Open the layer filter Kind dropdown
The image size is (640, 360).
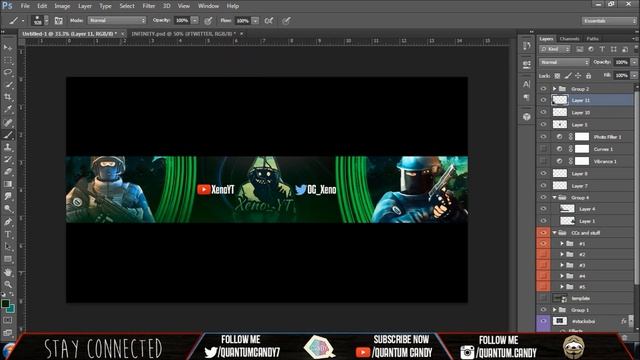pos(555,49)
